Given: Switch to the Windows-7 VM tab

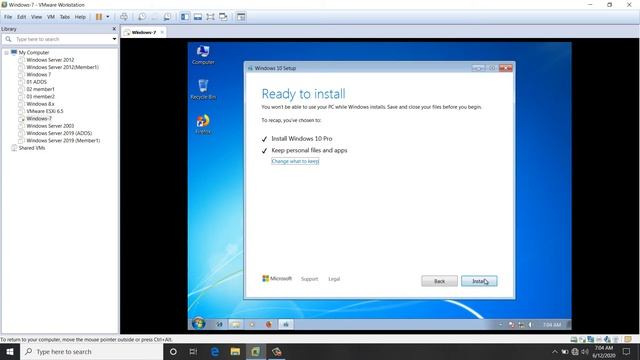Looking at the screenshot, I should click(x=143, y=32).
